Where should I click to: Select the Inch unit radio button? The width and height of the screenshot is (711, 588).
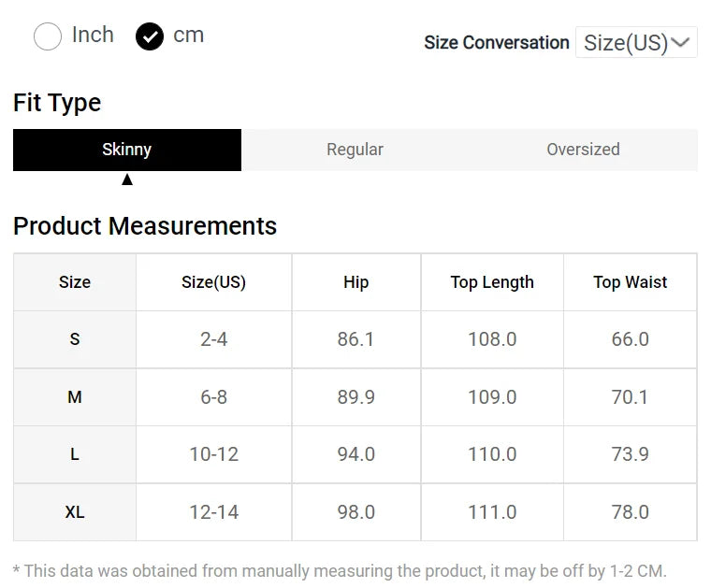[x=47, y=36]
